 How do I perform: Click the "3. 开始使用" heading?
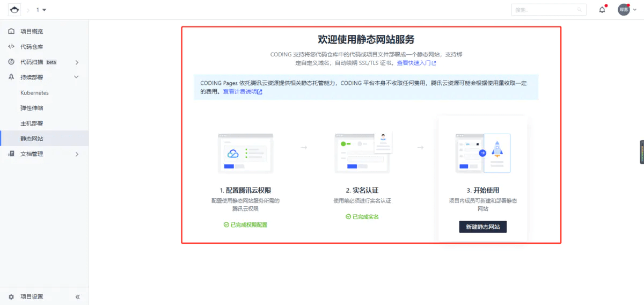pyautogui.click(x=483, y=190)
